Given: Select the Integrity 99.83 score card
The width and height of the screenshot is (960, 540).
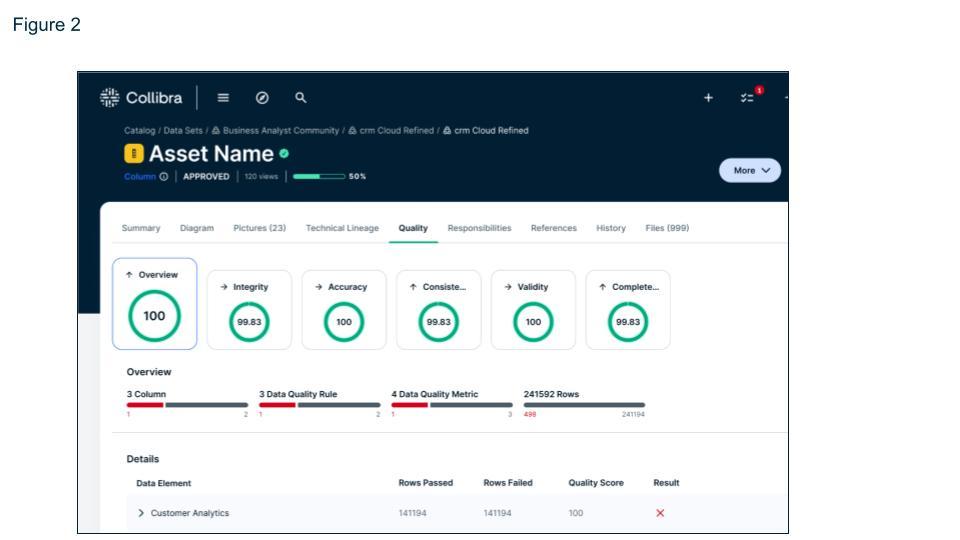Looking at the screenshot, I should pyautogui.click(x=249, y=310).
